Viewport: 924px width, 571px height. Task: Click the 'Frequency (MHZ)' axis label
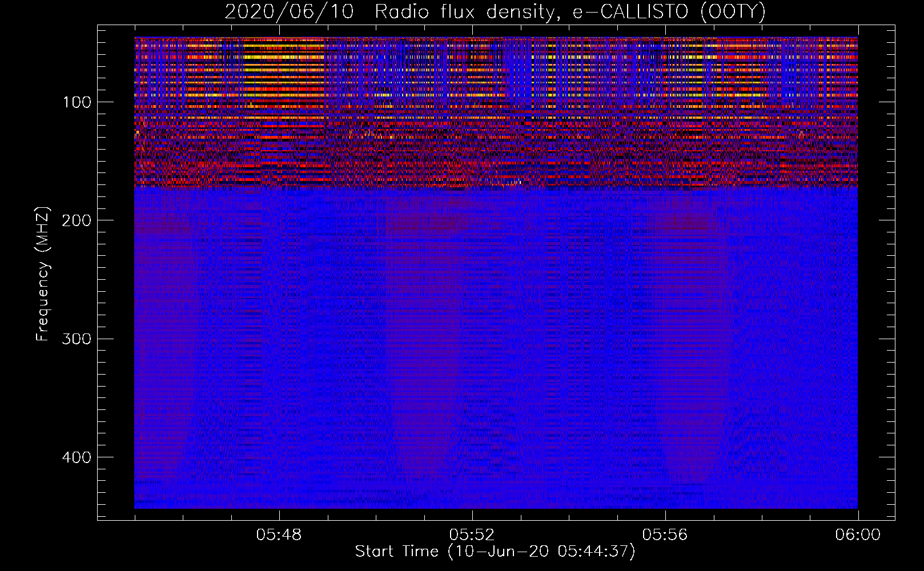pyautogui.click(x=43, y=274)
